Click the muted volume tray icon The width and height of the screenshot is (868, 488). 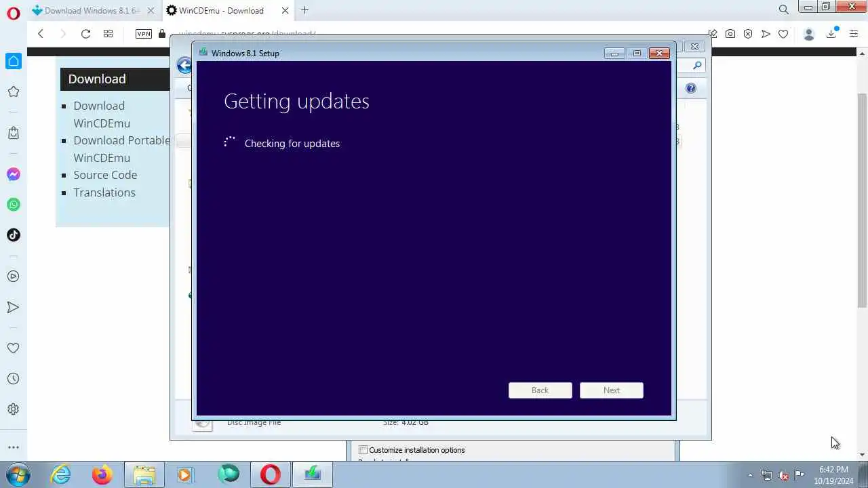783,475
